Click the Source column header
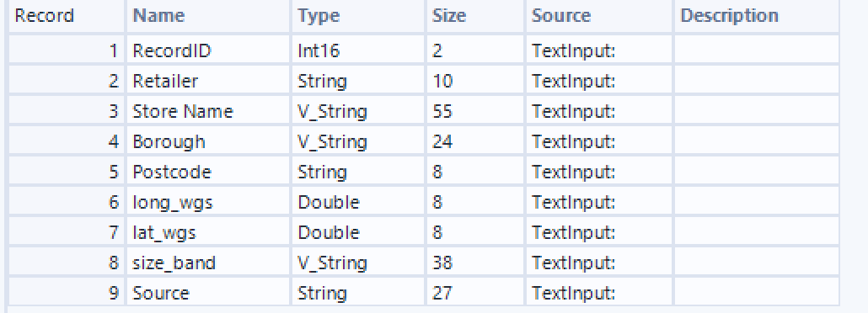The width and height of the screenshot is (868, 313). (x=598, y=16)
